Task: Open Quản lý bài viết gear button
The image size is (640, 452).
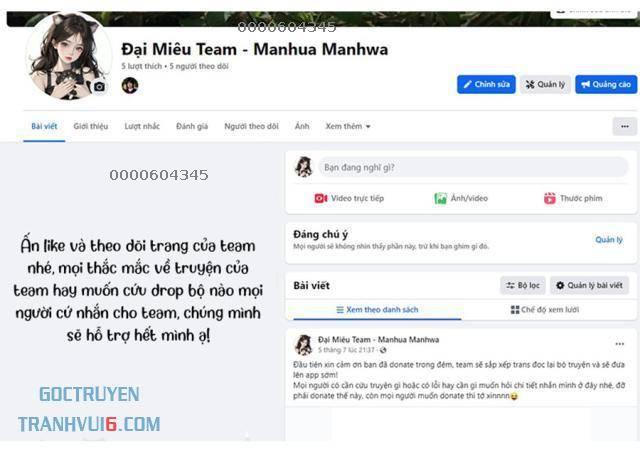Action: click(x=589, y=285)
